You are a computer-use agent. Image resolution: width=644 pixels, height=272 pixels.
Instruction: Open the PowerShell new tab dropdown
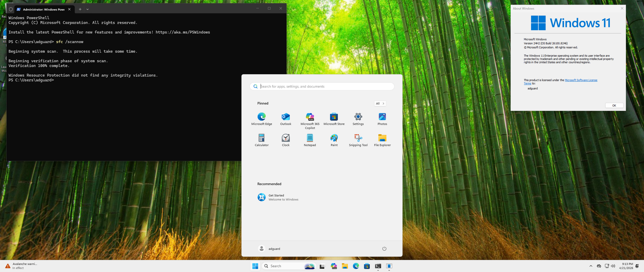(x=87, y=9)
